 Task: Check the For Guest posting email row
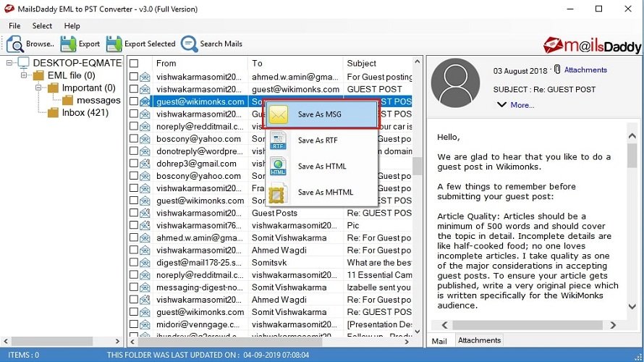click(134, 77)
